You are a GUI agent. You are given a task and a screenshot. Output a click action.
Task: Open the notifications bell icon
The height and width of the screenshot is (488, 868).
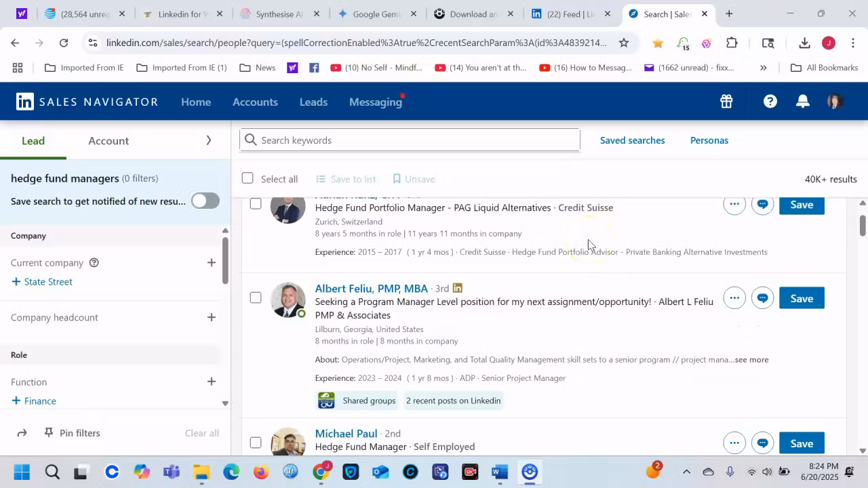click(x=802, y=101)
